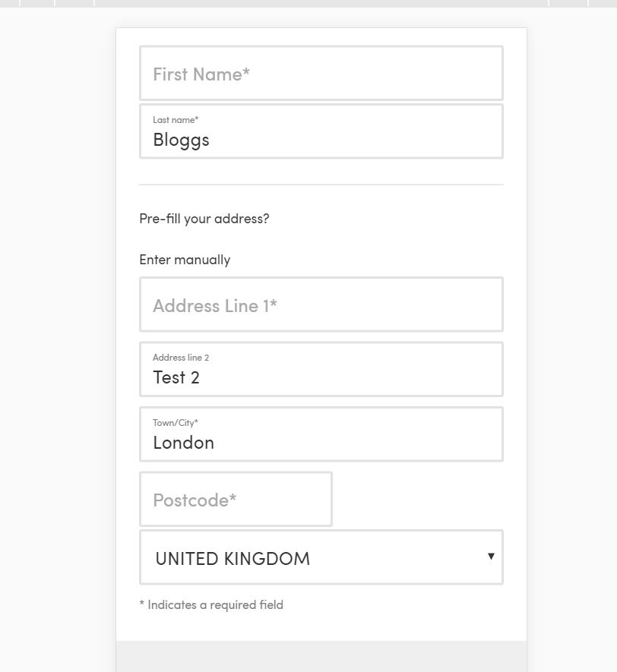Image resolution: width=617 pixels, height=672 pixels.
Task: Click the 'First Name*' placeholder text
Action: tap(201, 74)
